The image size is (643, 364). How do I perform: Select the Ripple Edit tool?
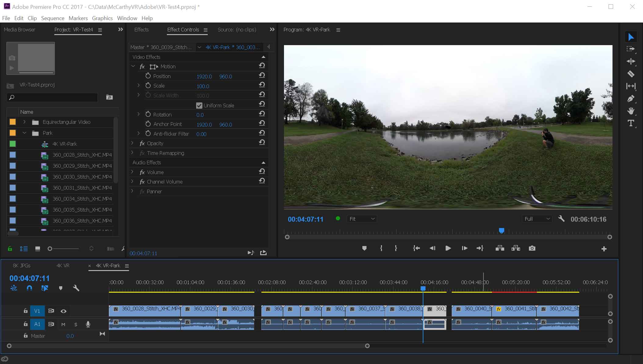630,61
